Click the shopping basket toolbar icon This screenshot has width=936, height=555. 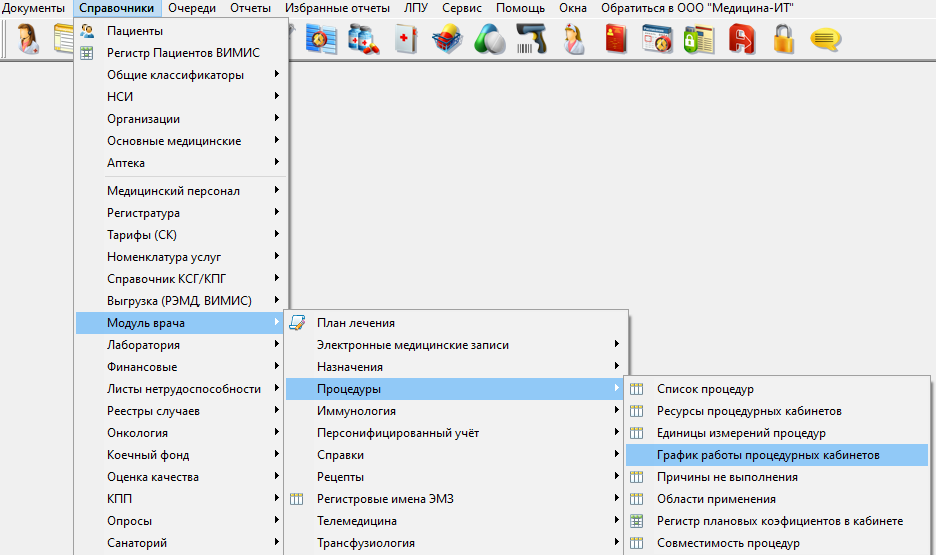[447, 39]
